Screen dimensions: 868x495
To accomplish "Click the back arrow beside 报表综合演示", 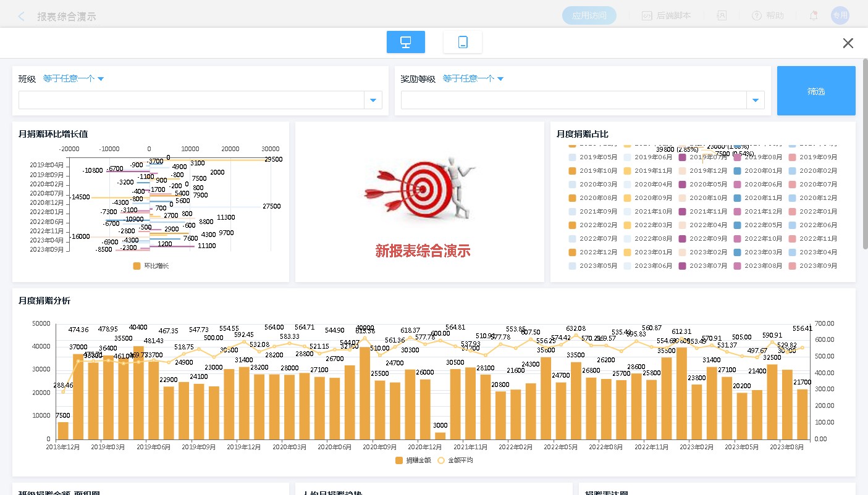I will click(22, 17).
